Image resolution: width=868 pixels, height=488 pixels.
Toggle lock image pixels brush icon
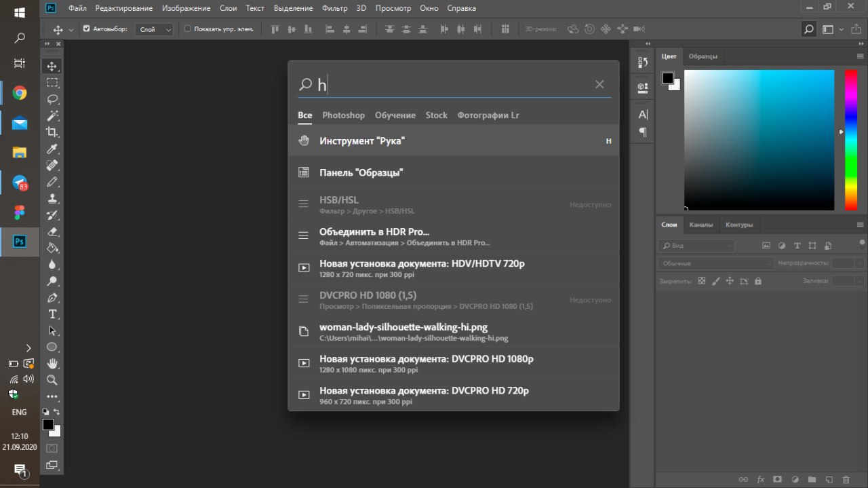(716, 280)
